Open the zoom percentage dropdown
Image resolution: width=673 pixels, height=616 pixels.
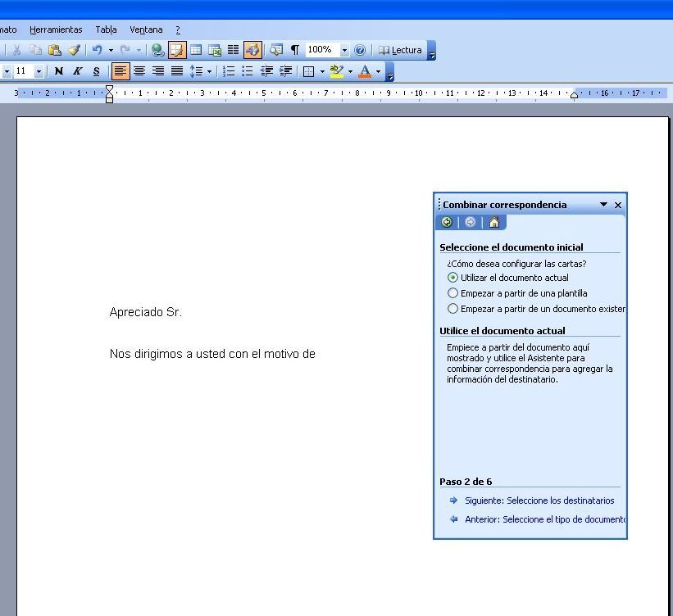pos(344,50)
